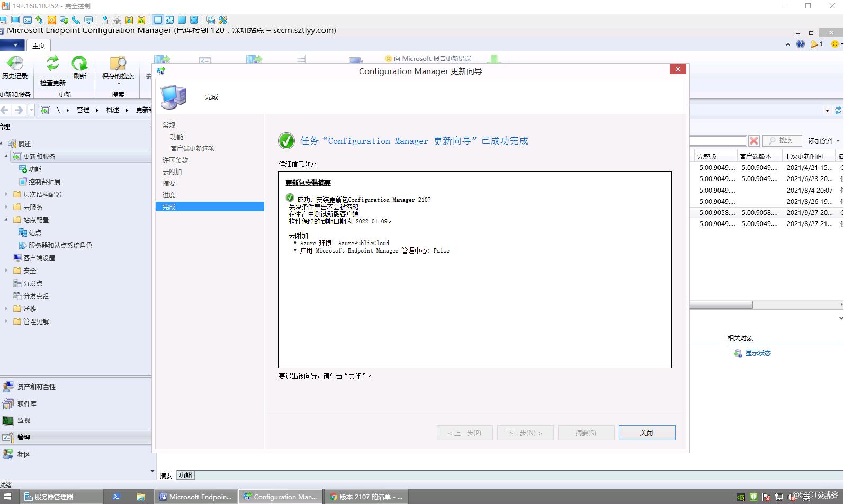844x504 pixels.
Task: Click the 搜索 button in the list pane
Action: [x=781, y=140]
